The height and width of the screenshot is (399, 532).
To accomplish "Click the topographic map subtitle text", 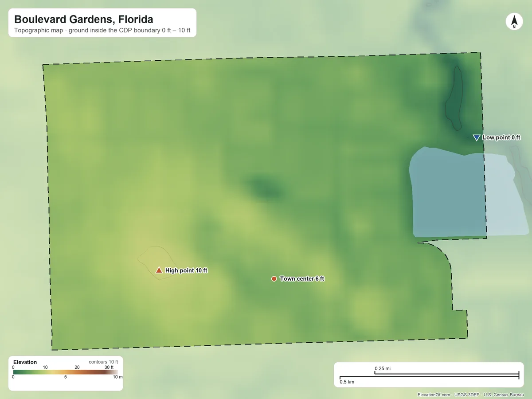I will click(x=102, y=31).
